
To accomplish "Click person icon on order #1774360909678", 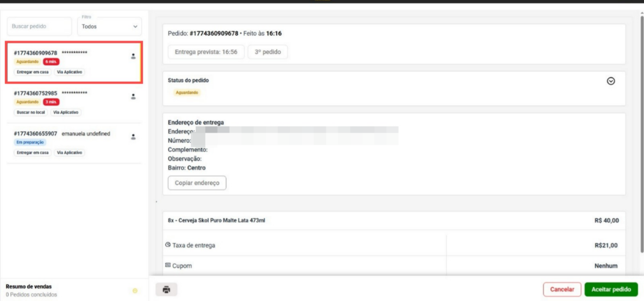I will click(x=133, y=56).
